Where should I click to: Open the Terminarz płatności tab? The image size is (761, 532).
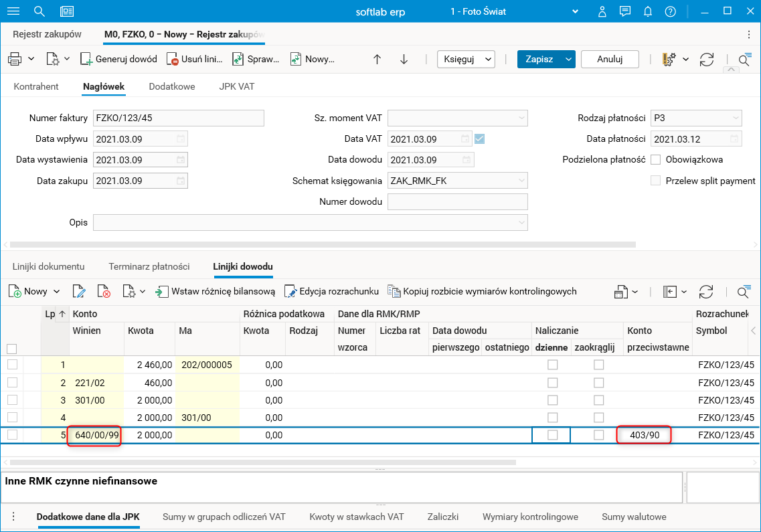pyautogui.click(x=149, y=266)
